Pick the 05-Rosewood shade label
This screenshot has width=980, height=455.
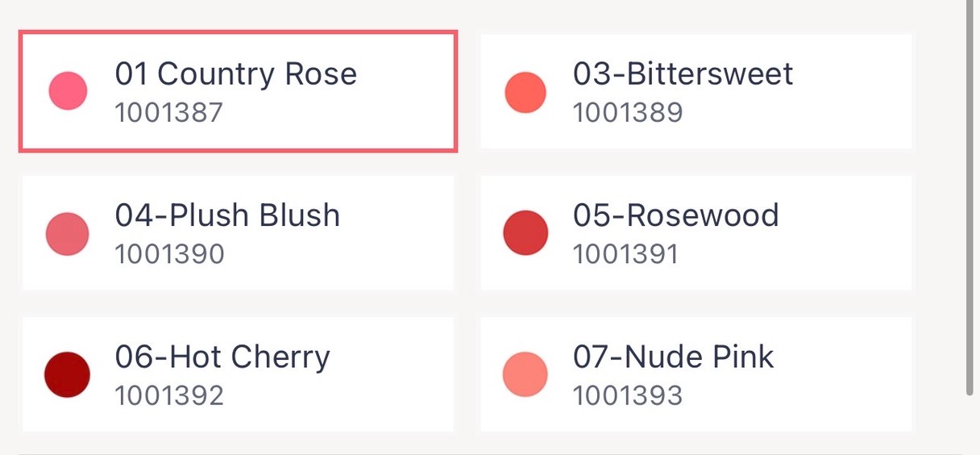pyautogui.click(x=675, y=215)
